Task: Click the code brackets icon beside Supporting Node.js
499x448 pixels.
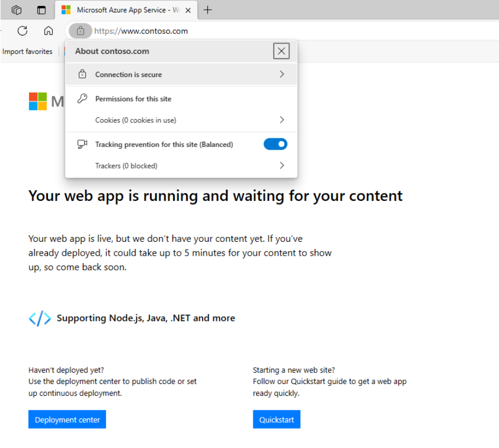Action: point(40,318)
